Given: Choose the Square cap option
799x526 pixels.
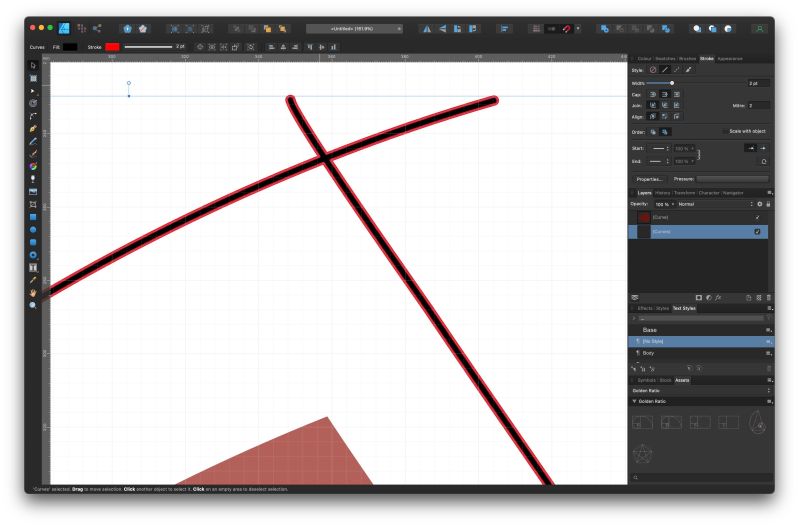Looking at the screenshot, I should point(677,94).
